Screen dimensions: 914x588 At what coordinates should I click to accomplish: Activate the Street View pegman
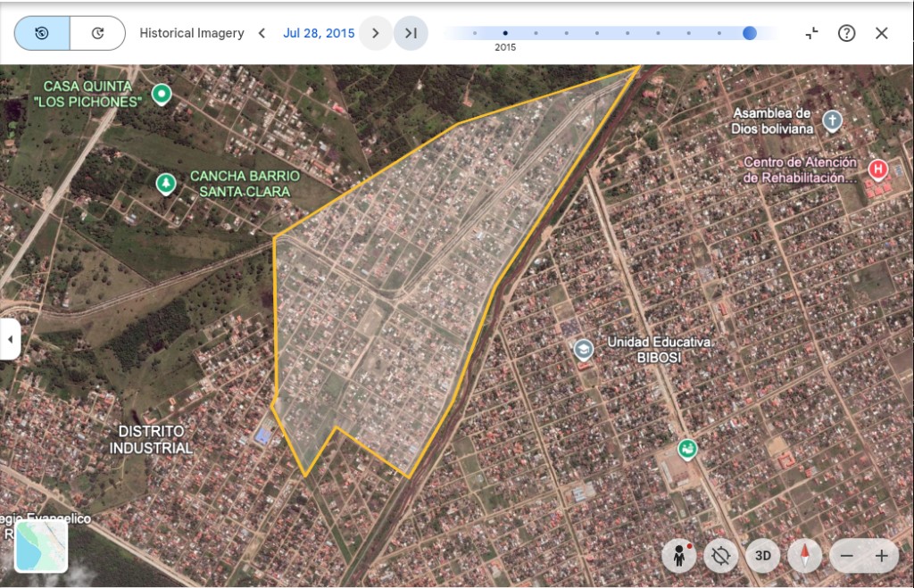point(679,556)
